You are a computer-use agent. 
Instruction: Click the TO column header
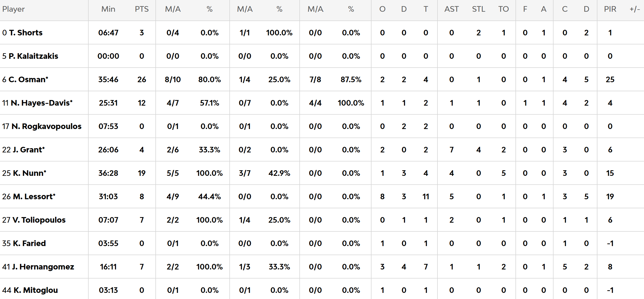[503, 9]
